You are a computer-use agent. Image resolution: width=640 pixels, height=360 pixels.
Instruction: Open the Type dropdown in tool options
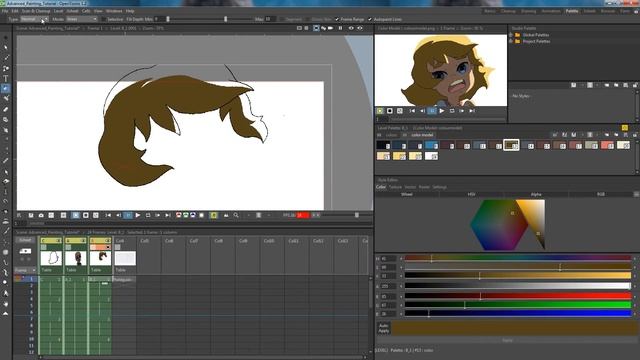click(34, 19)
